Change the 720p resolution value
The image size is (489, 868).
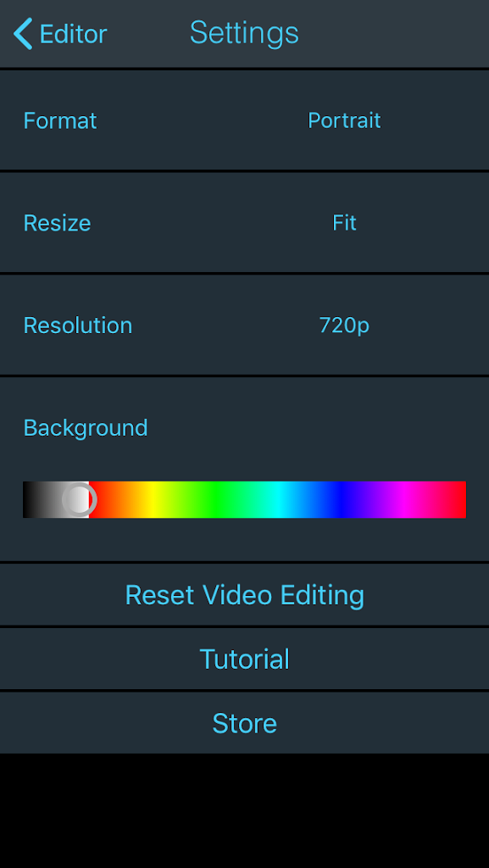coord(344,325)
